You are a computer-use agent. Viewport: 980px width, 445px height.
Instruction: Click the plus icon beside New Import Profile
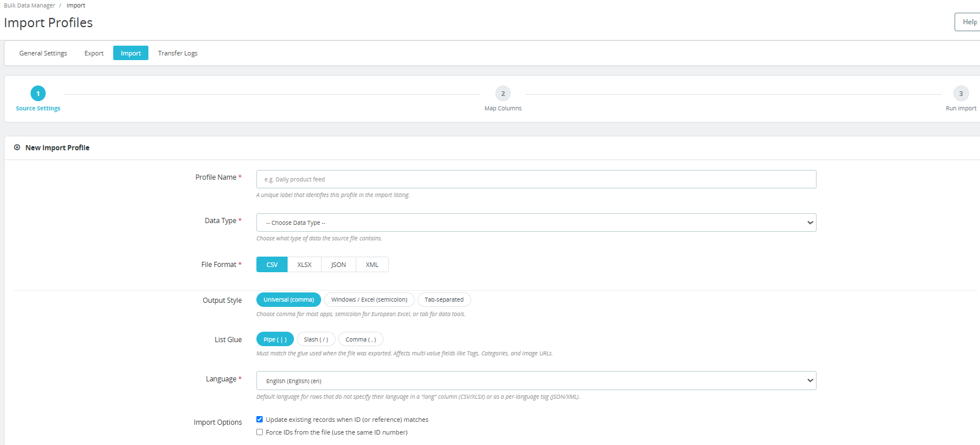click(x=17, y=147)
